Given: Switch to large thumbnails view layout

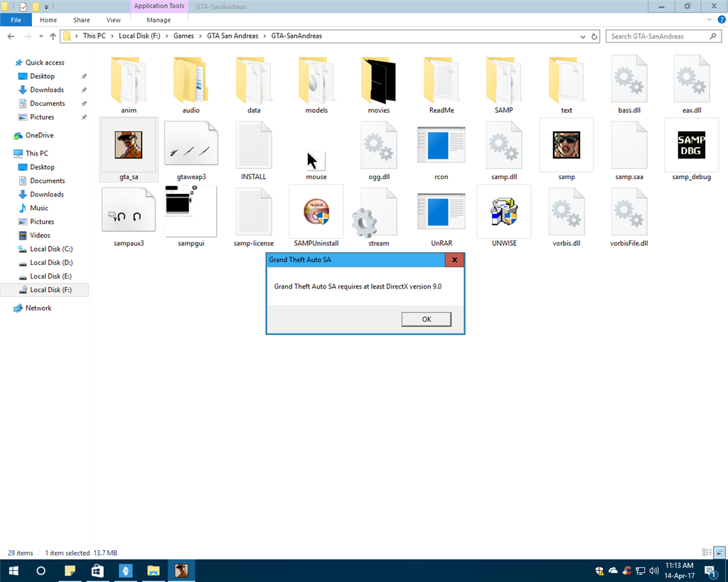Looking at the screenshot, I should 719,552.
